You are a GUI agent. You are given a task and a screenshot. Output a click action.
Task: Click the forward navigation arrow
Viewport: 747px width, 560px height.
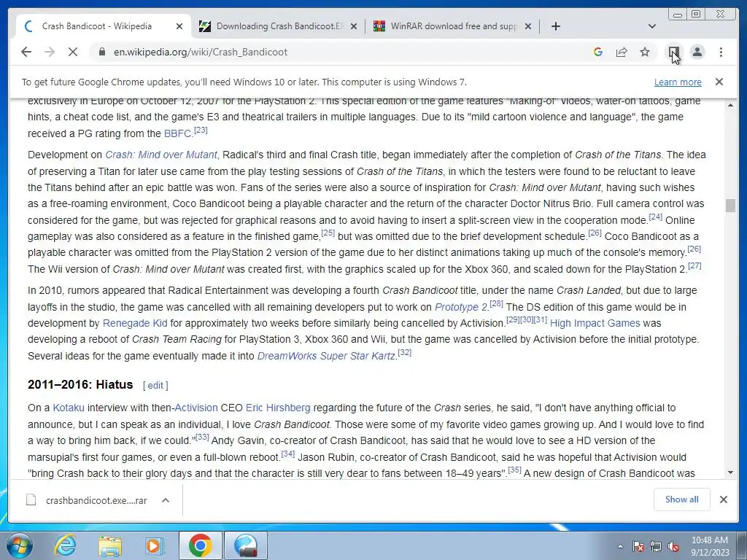[50, 52]
